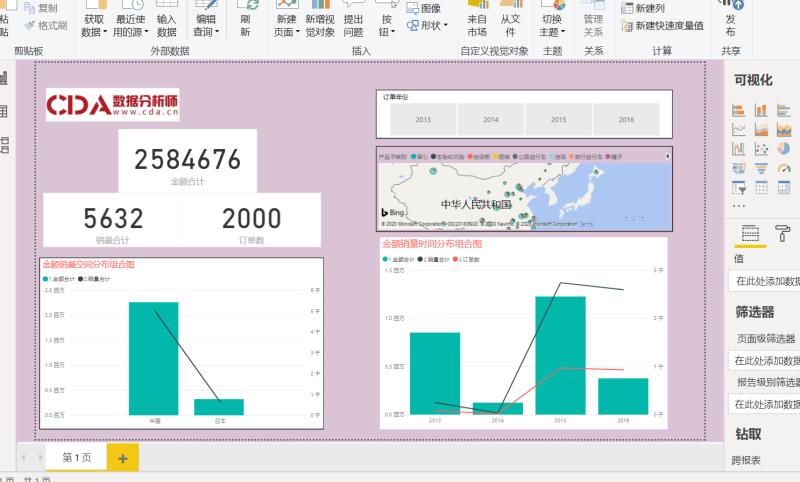Open the 切换主题 (Switch Theme) dropdown
This screenshot has width=800, height=482.
click(553, 19)
